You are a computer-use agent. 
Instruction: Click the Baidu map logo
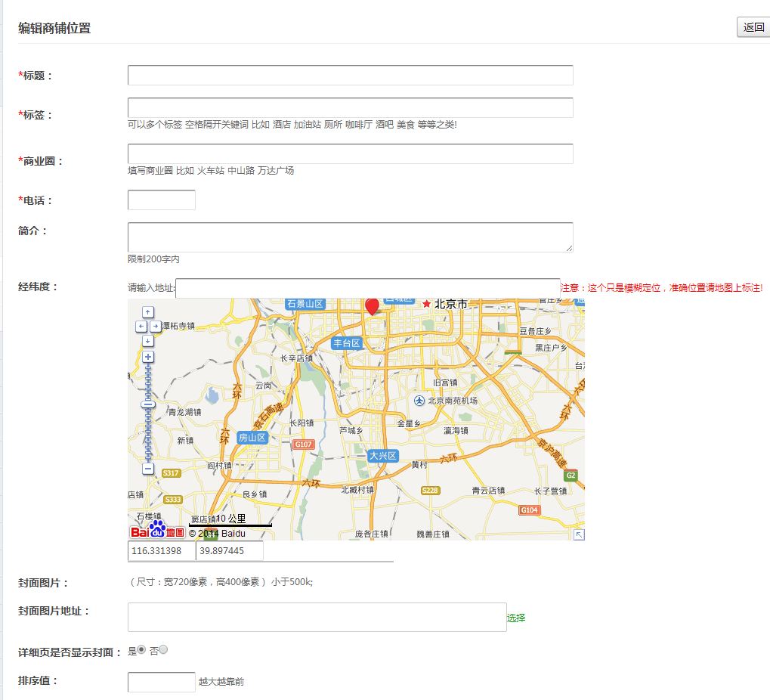[x=156, y=531]
